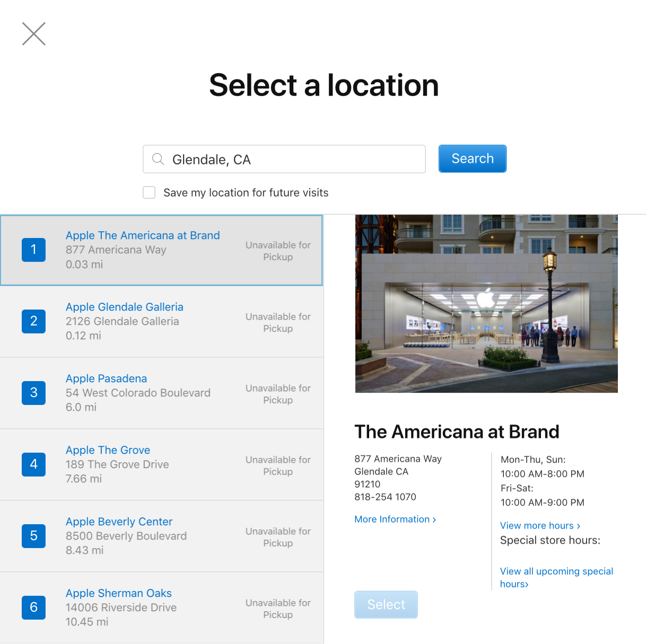
Task: Open Apple Sherman Oaks store link
Action: [x=119, y=593]
